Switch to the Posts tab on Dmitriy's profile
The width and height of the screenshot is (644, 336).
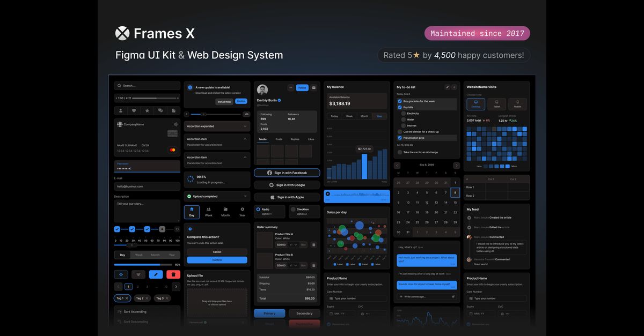click(x=279, y=139)
